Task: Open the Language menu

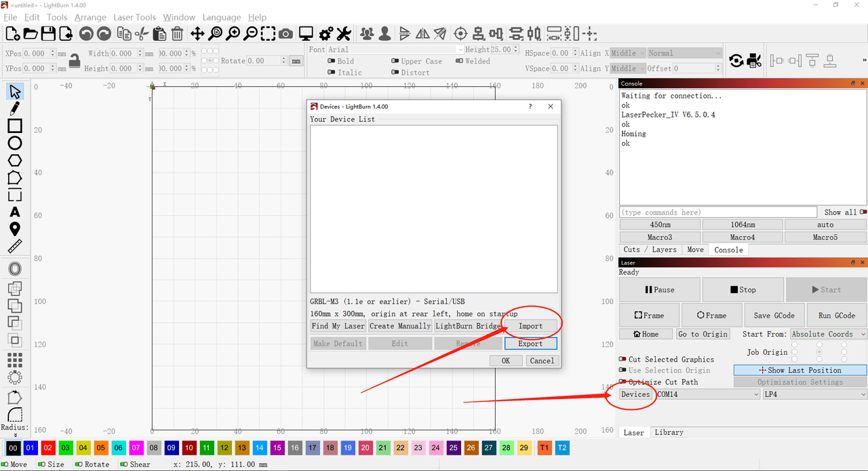Action: click(x=221, y=17)
